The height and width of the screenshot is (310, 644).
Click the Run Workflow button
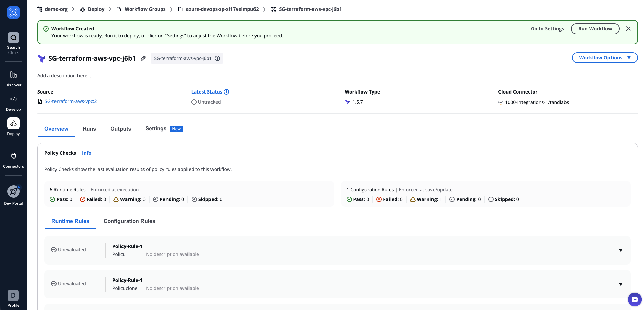595,29
